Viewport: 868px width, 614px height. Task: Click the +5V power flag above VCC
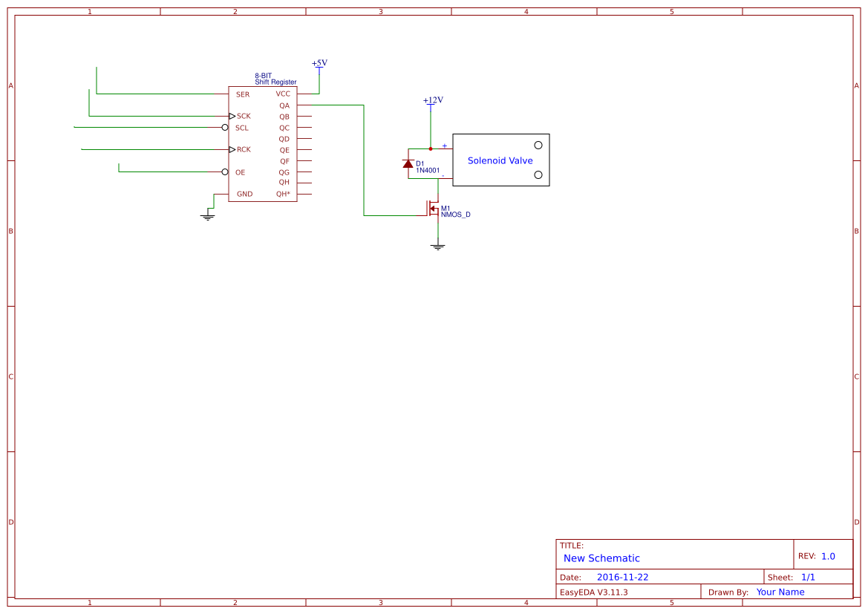[319, 65]
